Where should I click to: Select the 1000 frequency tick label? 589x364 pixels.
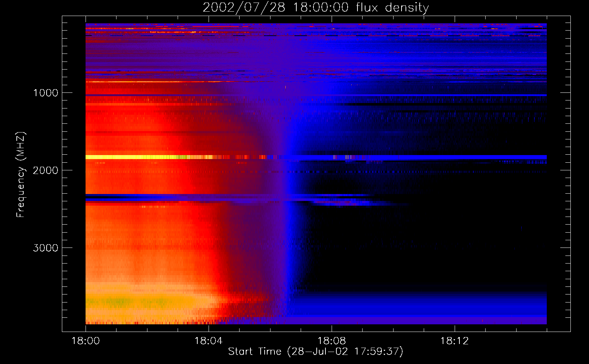[46, 93]
